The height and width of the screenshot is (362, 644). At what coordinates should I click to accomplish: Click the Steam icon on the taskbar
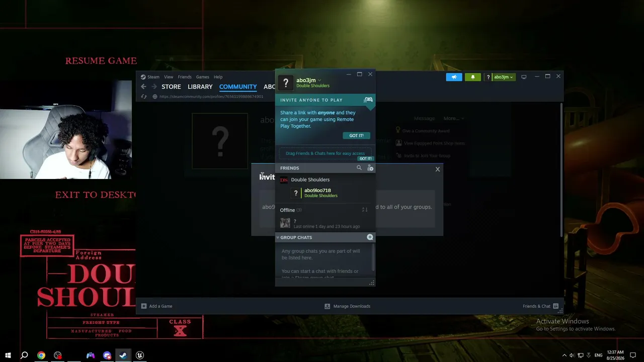coord(123,355)
